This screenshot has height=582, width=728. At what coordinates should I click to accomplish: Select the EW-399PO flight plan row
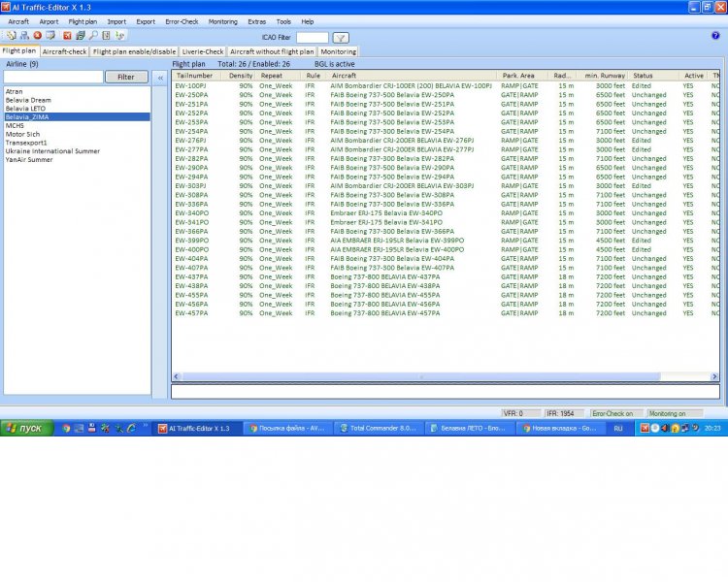[x=446, y=241]
